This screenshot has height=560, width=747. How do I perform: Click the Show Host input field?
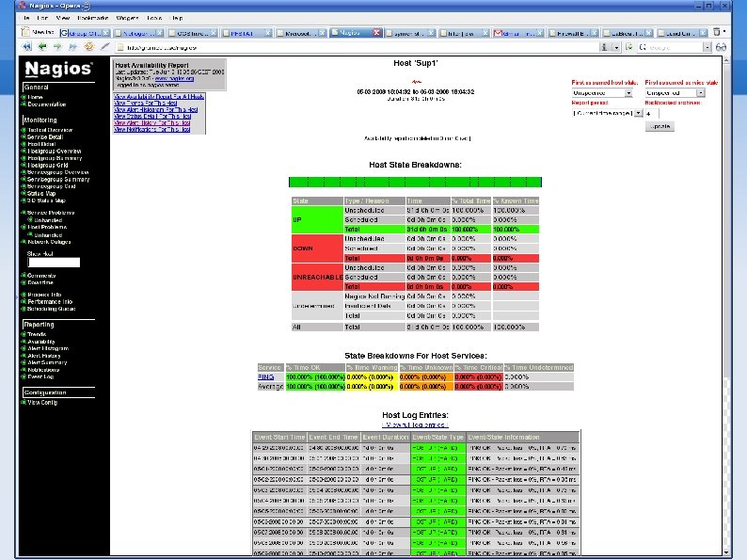tap(54, 263)
